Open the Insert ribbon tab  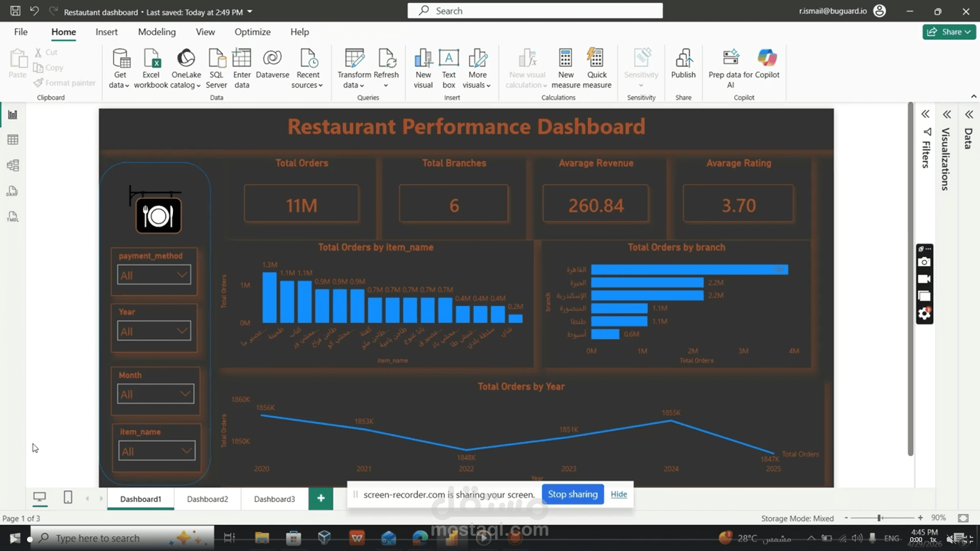pos(106,32)
